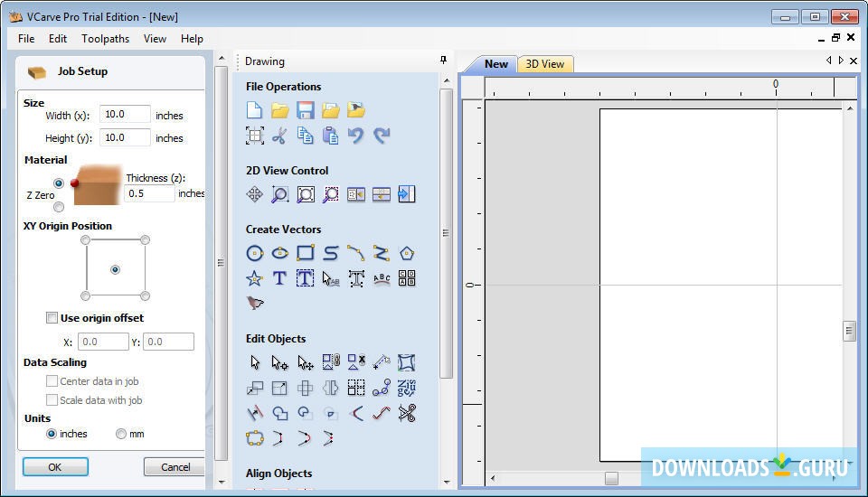Open the Edit menu
868x497 pixels.
coord(58,39)
